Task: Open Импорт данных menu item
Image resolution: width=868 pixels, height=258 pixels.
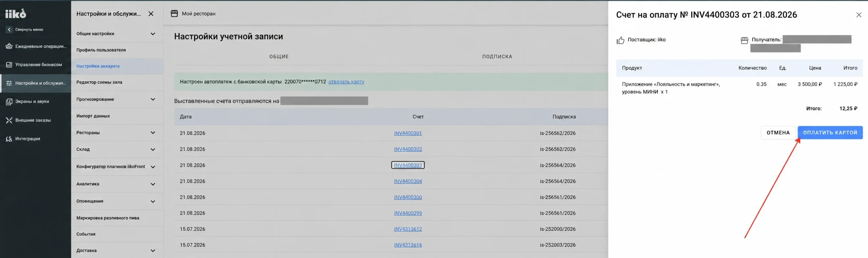Action: tap(117, 116)
